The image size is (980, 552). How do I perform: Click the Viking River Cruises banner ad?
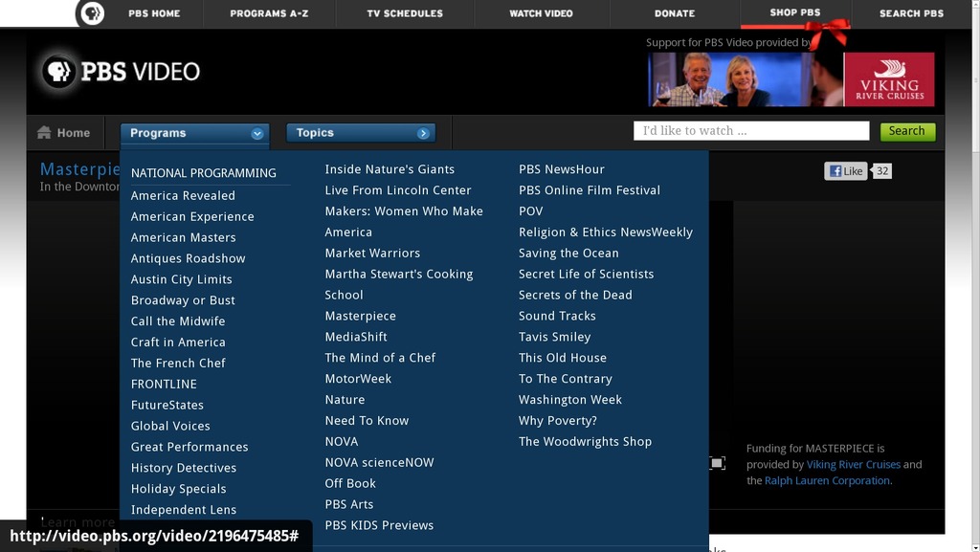791,79
